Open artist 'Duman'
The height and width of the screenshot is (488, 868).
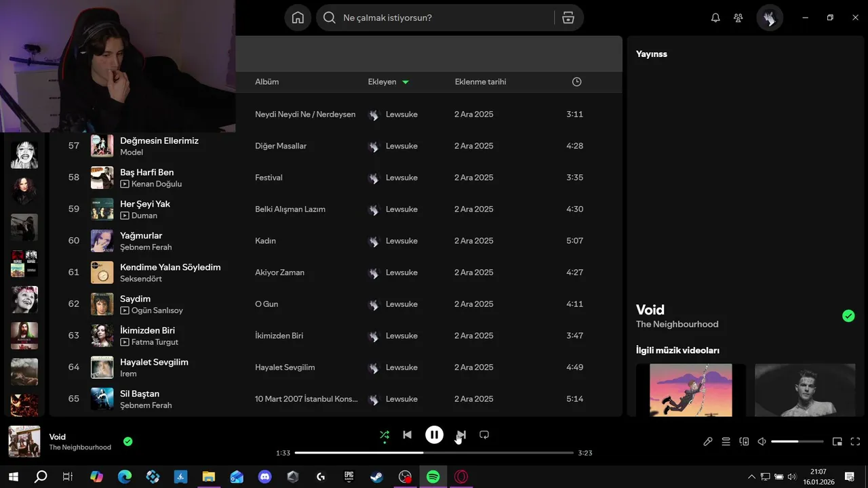(144, 216)
